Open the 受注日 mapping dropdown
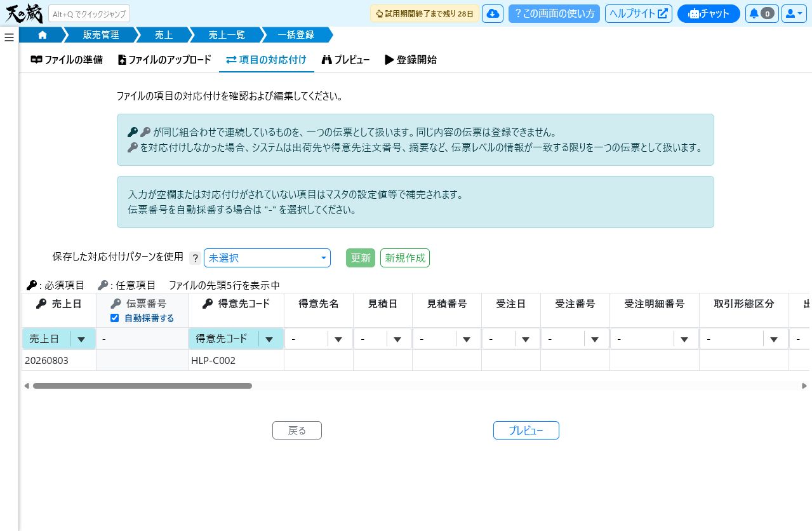Image resolution: width=812 pixels, height=531 pixels. coord(511,339)
